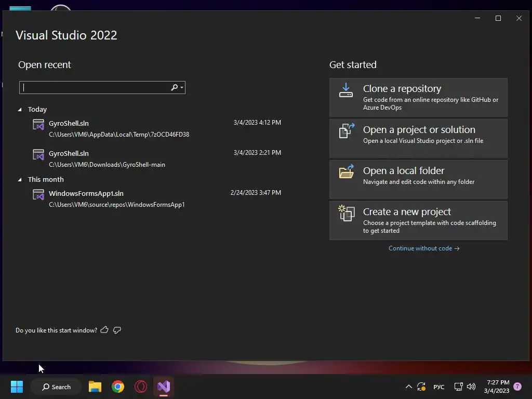Collapse the This month group
The height and width of the screenshot is (399, 532).
pyautogui.click(x=20, y=179)
